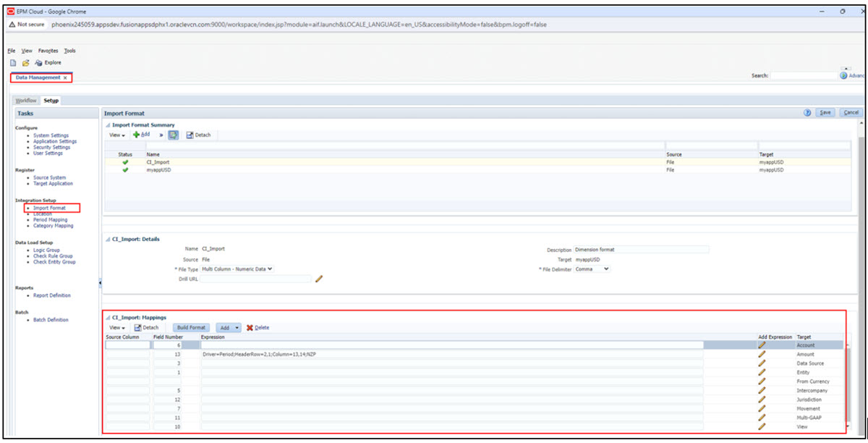Image resolution: width=868 pixels, height=443 pixels.
Task: Click the export icon in Summary toolbar
Action: click(174, 135)
